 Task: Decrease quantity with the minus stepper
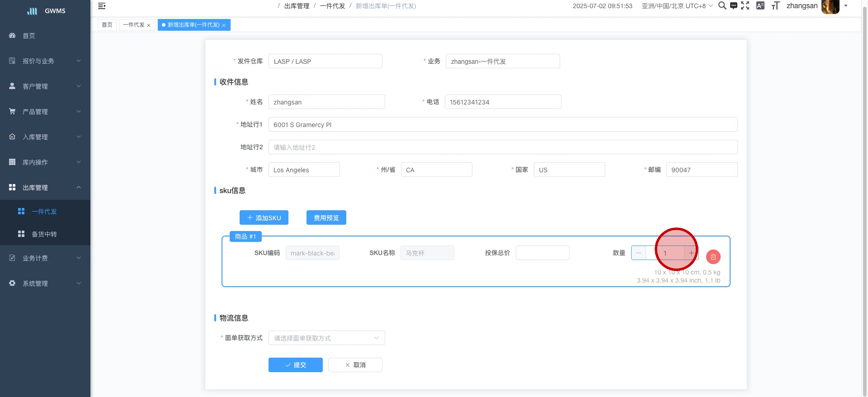638,253
